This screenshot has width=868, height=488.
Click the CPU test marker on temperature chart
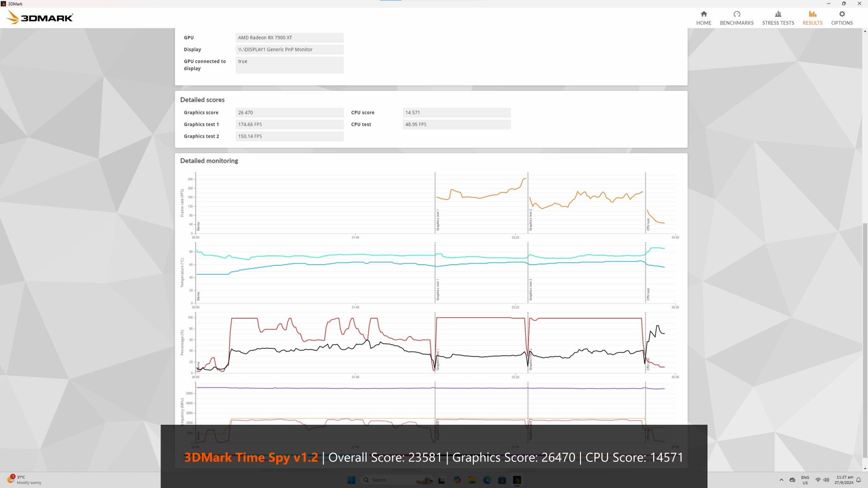648,294
